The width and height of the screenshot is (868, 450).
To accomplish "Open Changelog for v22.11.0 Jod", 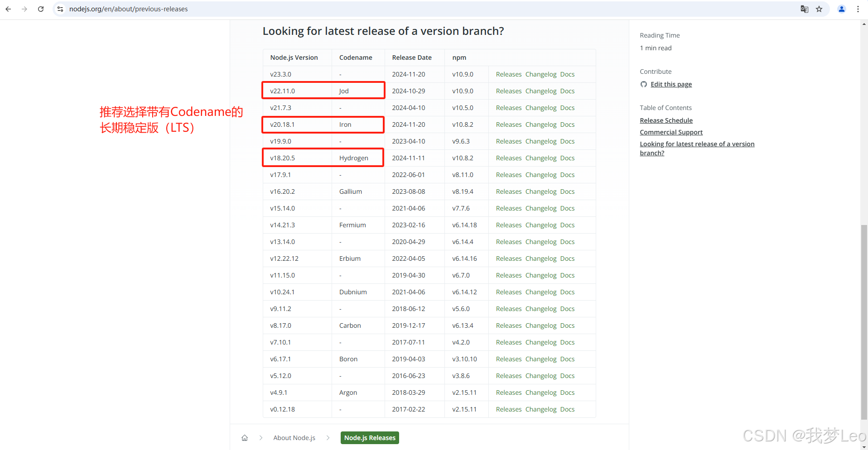I will (541, 91).
